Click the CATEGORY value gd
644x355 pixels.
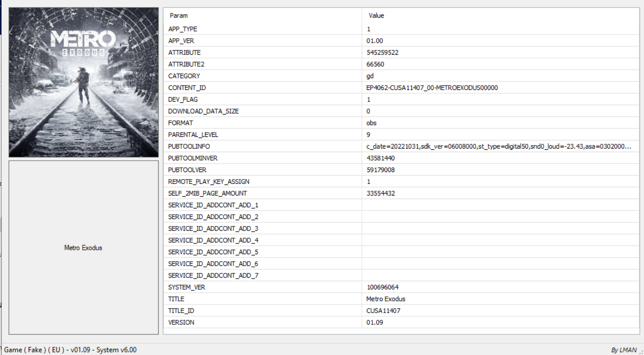tap(370, 76)
